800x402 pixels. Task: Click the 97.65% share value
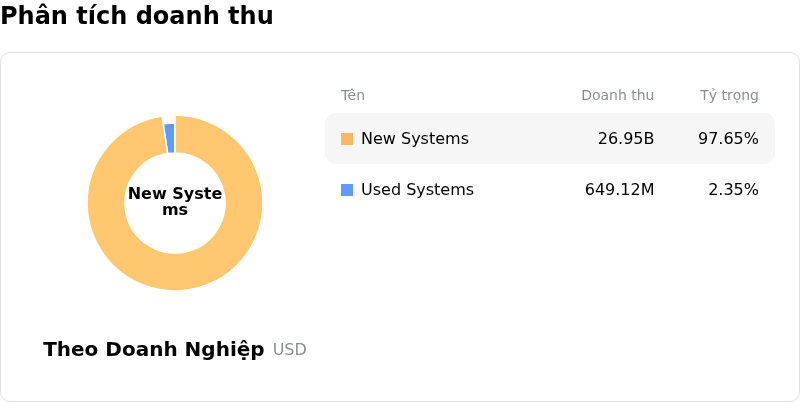pyautogui.click(x=728, y=139)
